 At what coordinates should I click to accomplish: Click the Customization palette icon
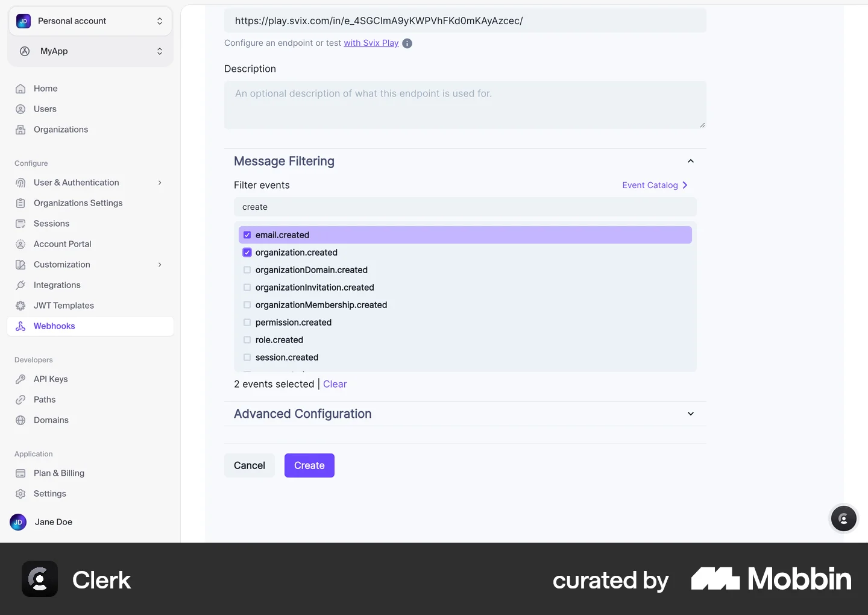(x=20, y=265)
